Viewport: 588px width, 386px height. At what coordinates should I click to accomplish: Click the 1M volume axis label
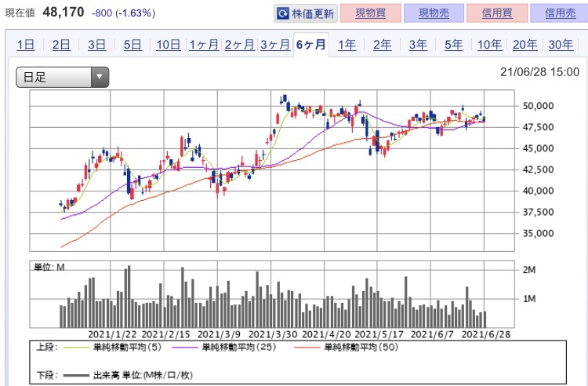coord(529,299)
